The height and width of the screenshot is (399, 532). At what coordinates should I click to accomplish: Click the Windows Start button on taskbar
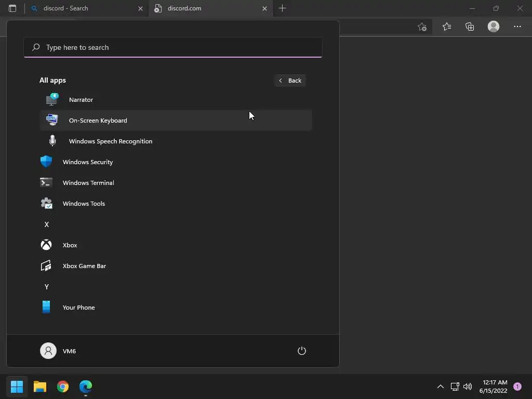[17, 386]
